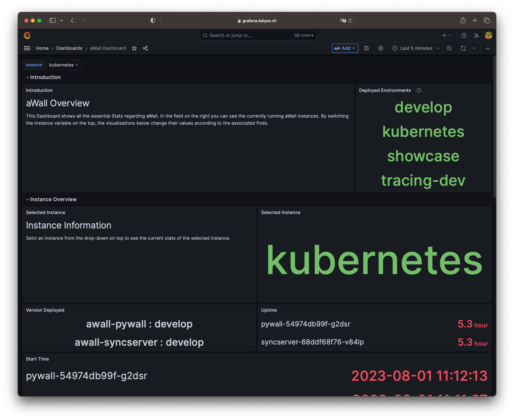Screen dimensions: 514x420
Task: Share the dashboard via share icon
Action: click(145, 48)
